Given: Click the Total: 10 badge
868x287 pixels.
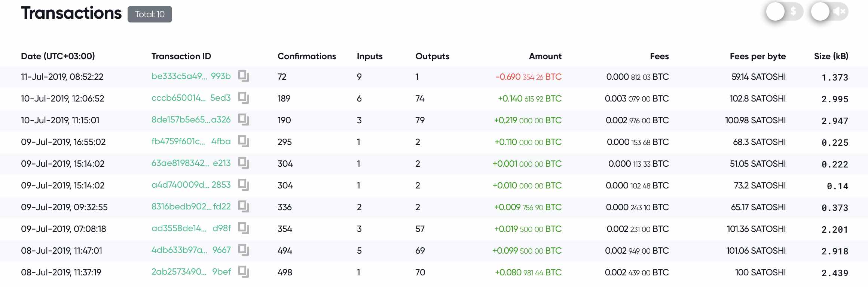Looking at the screenshot, I should pos(150,14).
